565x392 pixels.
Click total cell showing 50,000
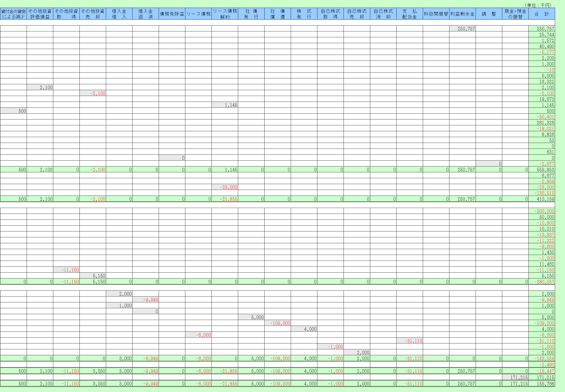(x=542, y=217)
